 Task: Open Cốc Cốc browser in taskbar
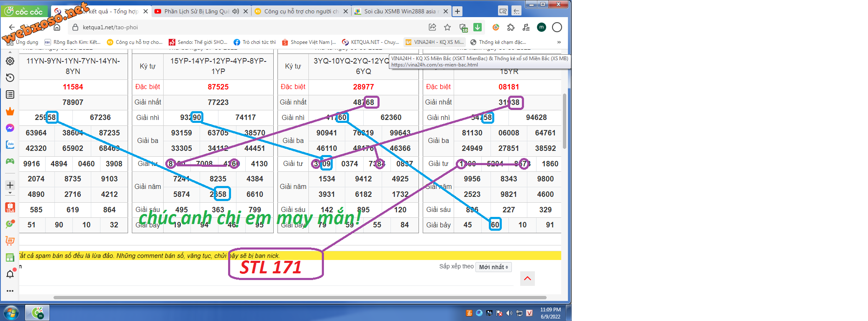[x=37, y=313]
